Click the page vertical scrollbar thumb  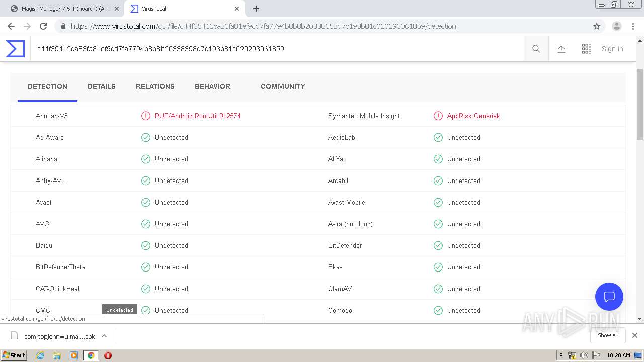pyautogui.click(x=640, y=104)
